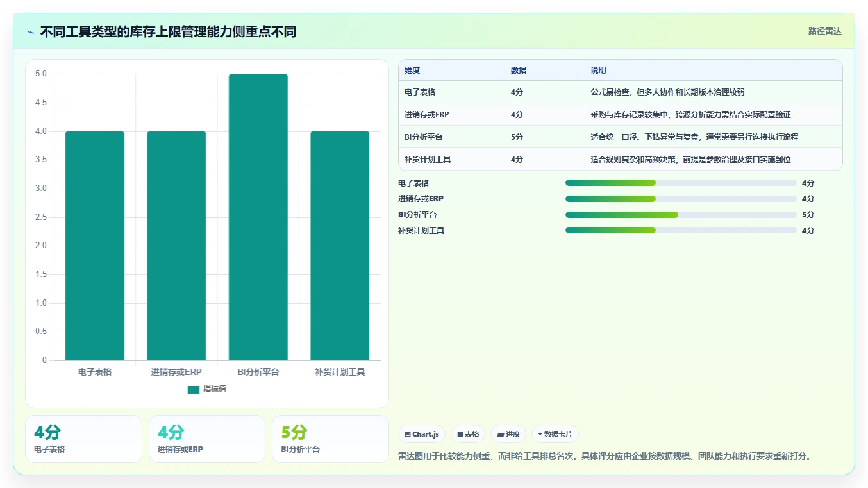Viewport: 868px width, 488px height.
Task: Open the 5分 BI分析平台 data card
Action: pos(330,439)
